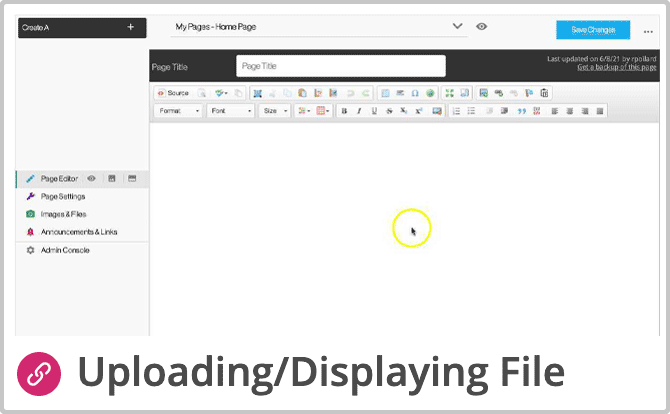Open the three-dots more options menu
The height and width of the screenshot is (414, 670).
pyautogui.click(x=648, y=31)
